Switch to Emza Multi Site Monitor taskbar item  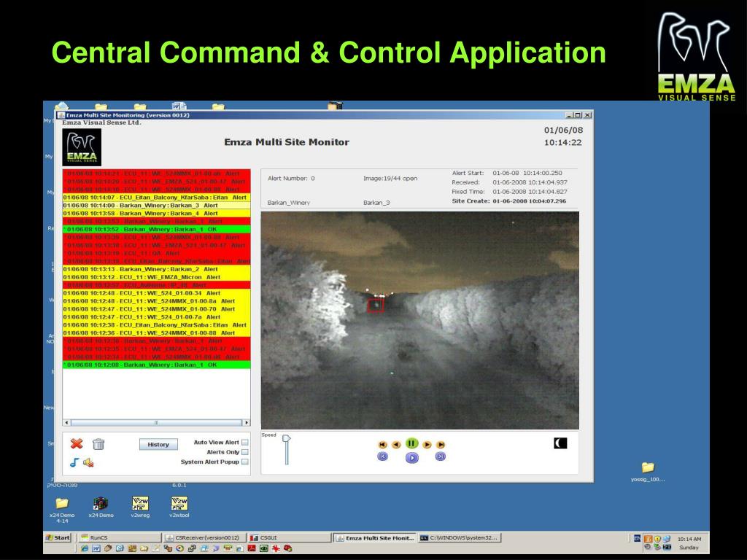pyautogui.click(x=374, y=538)
